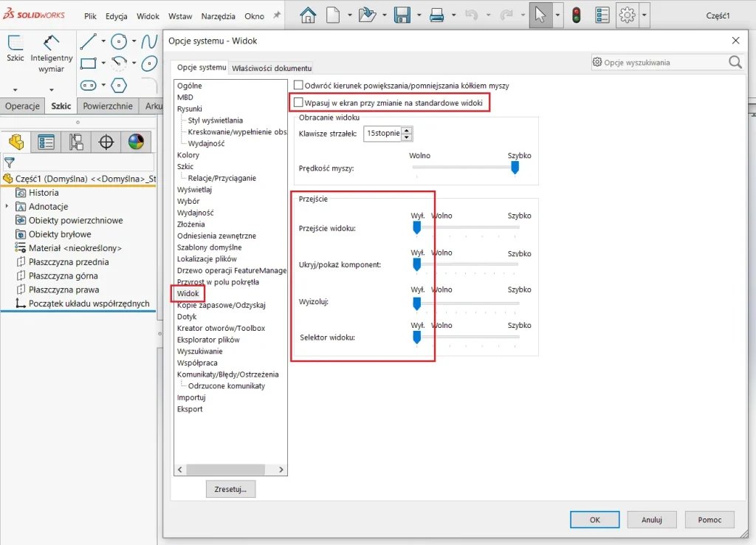This screenshot has height=545, width=756.
Task: Open the DimXpertManager crosshair tab icon
Action: [106, 142]
